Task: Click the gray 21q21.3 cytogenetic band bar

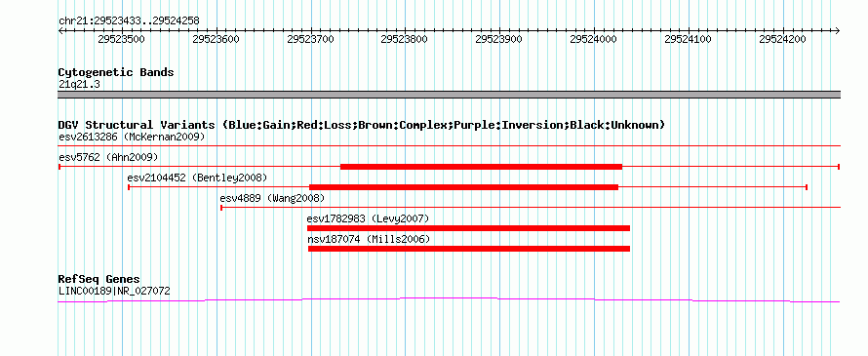Action: click(x=449, y=95)
